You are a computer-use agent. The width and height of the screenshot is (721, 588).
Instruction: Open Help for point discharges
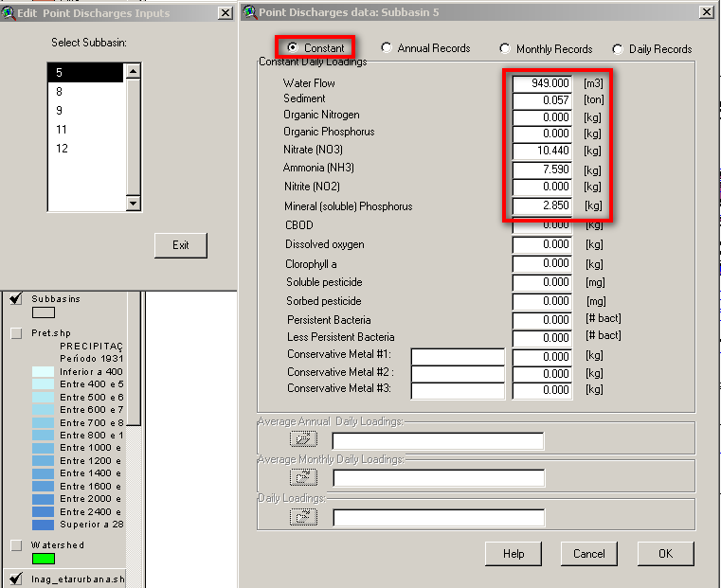[514, 553]
